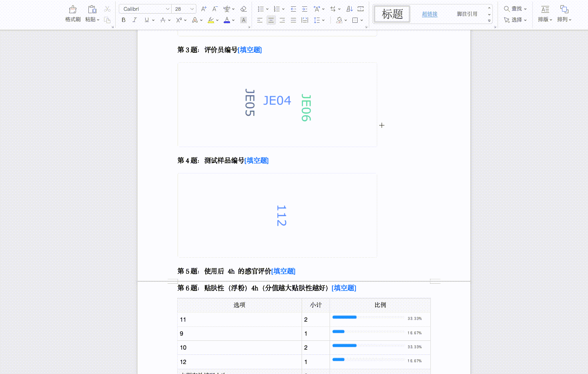
Task: Open the 选择 select menu
Action: tap(515, 20)
